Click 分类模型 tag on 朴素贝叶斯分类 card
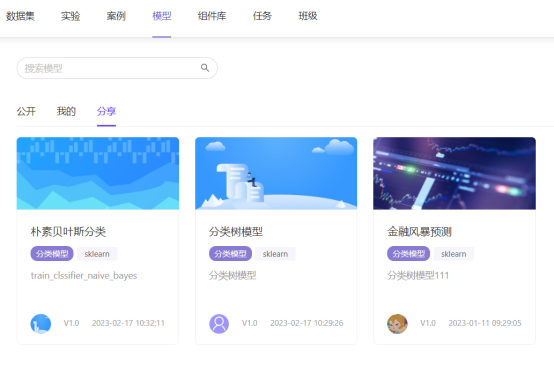 [52, 254]
